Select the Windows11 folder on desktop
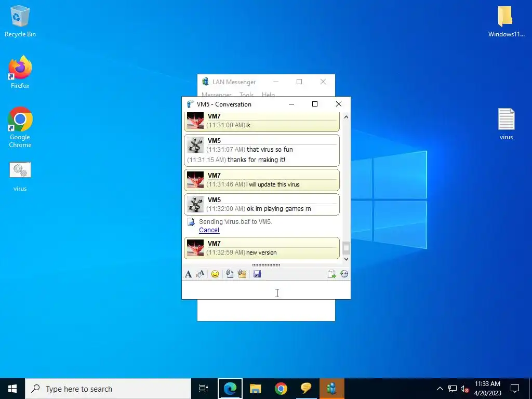Image resolution: width=532 pixels, height=399 pixels. [x=506, y=21]
